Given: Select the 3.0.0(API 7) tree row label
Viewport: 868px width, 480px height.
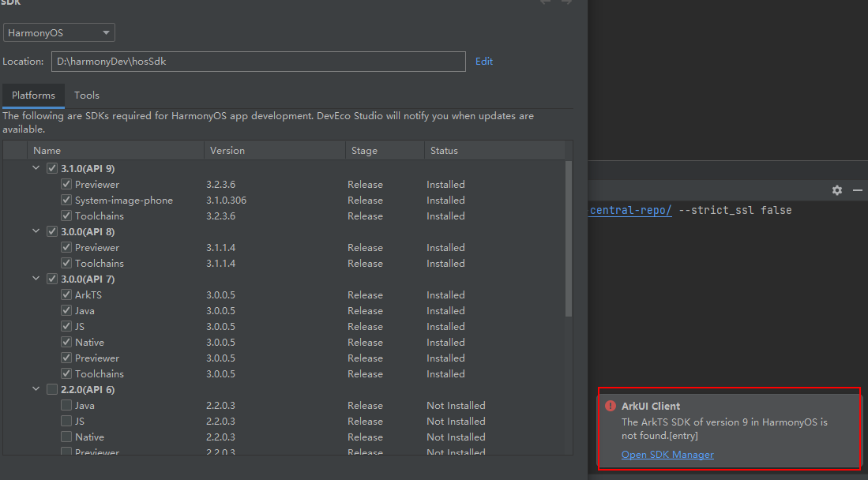Looking at the screenshot, I should pyautogui.click(x=88, y=279).
